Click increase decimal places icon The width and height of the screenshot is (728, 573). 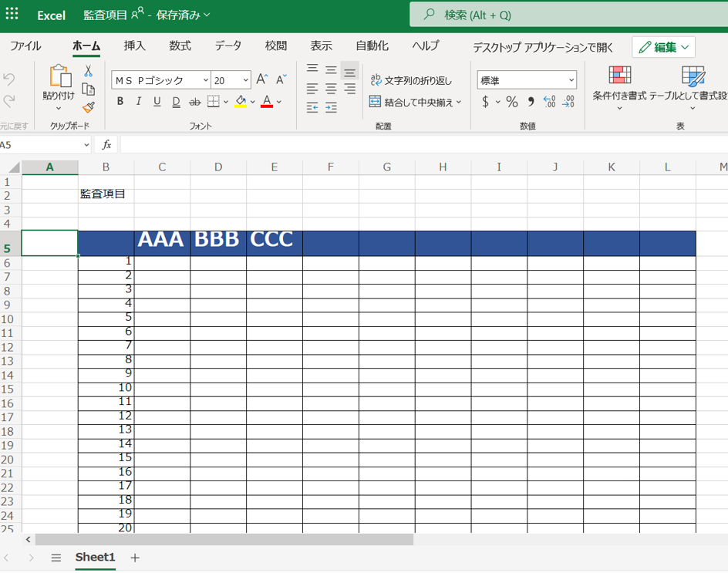(568, 102)
